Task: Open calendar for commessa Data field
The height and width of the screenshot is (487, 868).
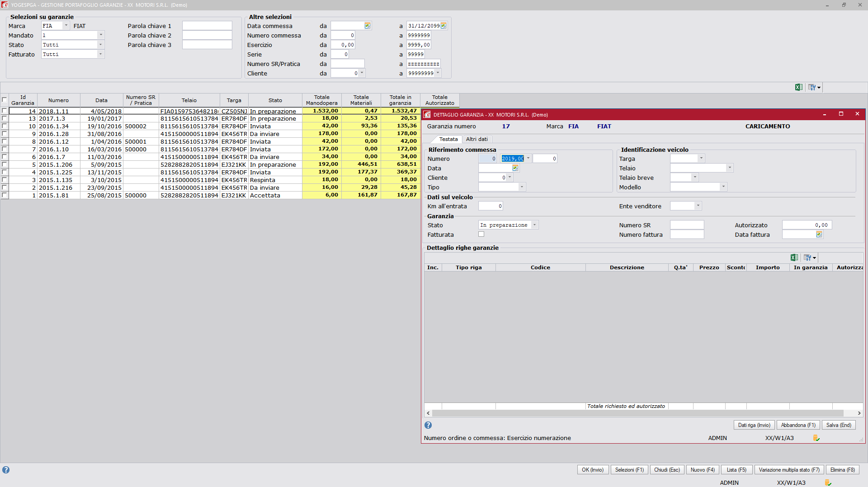Action: (515, 168)
